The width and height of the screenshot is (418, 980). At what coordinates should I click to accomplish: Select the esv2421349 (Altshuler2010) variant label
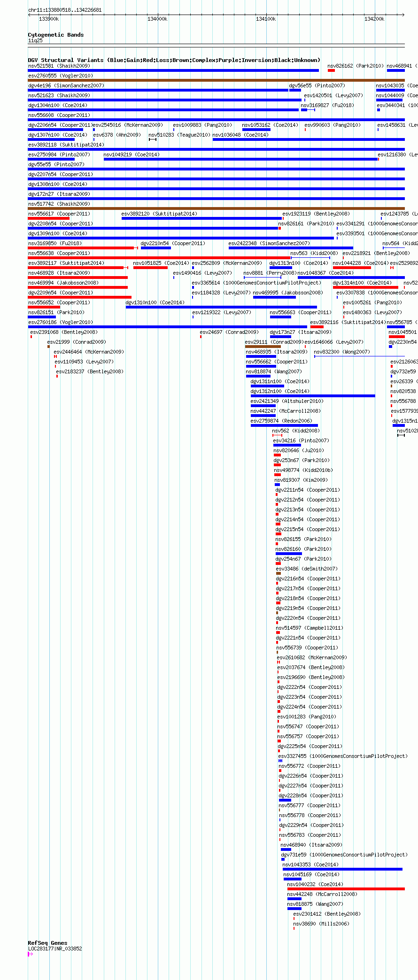[x=287, y=401]
